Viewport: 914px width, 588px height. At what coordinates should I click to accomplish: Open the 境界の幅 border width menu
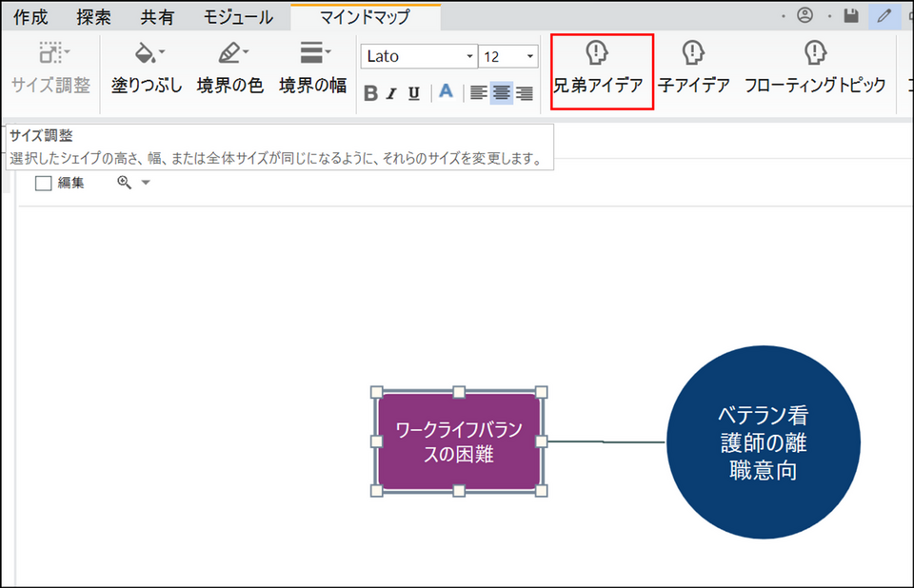pyautogui.click(x=312, y=69)
